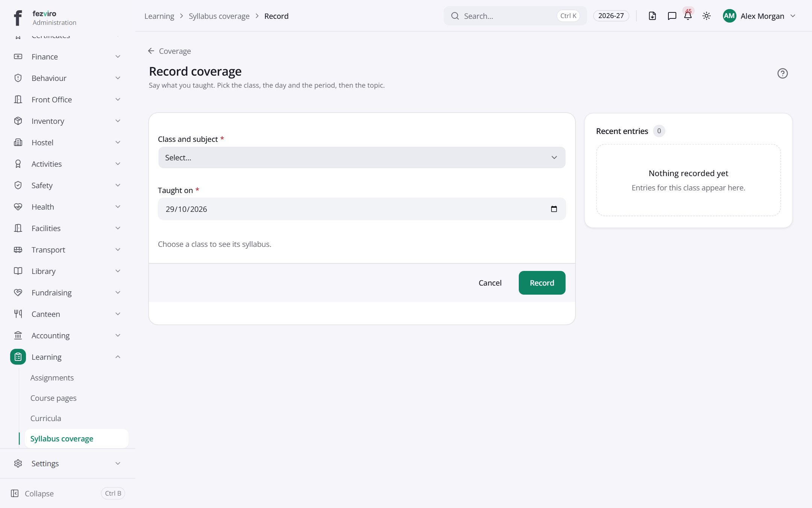Open the Assignments submenu item
This screenshot has height=508, width=812.
click(52, 378)
